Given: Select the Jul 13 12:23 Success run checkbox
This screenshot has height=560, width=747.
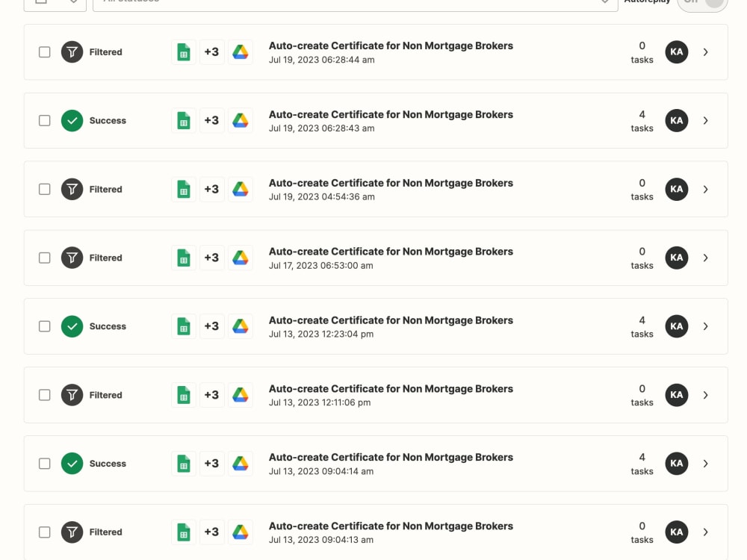Looking at the screenshot, I should (44, 326).
